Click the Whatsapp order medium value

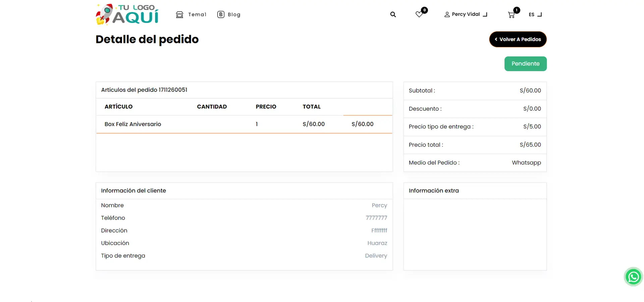pos(526,163)
